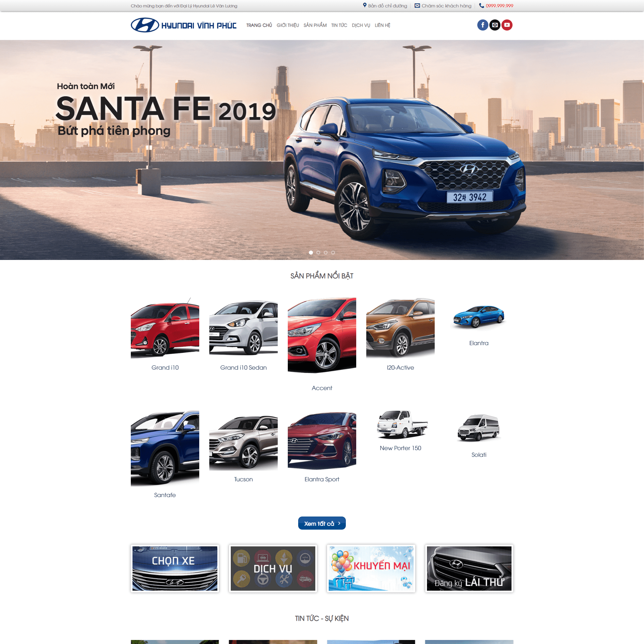This screenshot has height=644, width=644.
Task: Open SẢN PHẨM menu item
Action: pos(315,25)
